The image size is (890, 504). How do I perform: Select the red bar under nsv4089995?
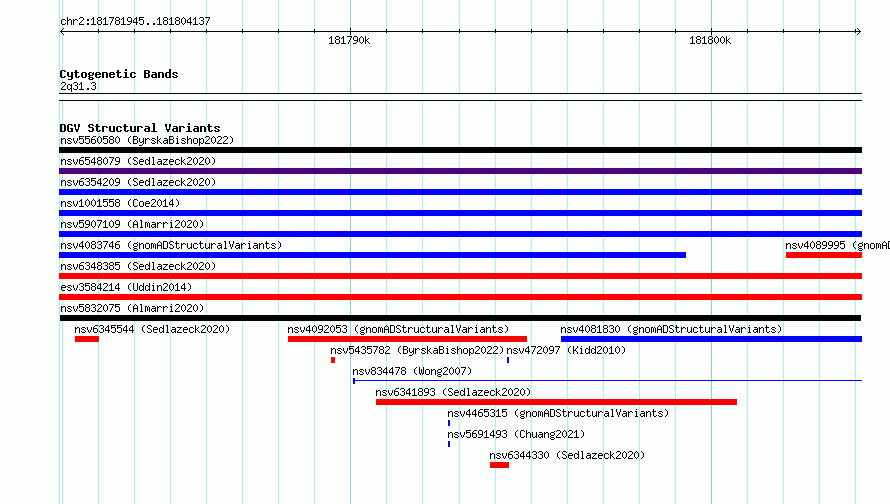[824, 255]
